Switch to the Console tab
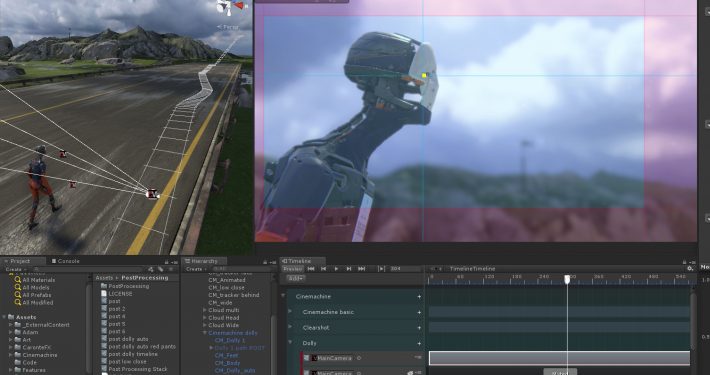 point(66,261)
